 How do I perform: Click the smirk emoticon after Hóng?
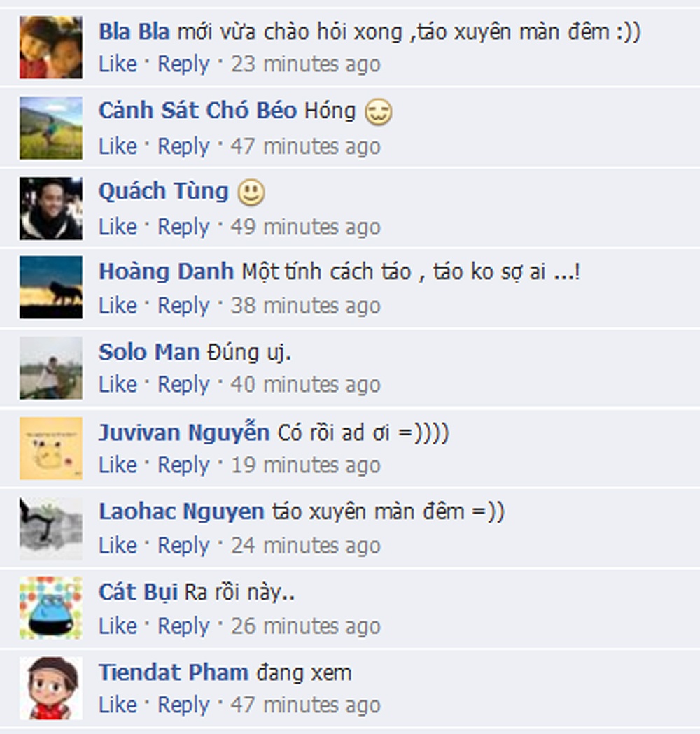click(378, 112)
